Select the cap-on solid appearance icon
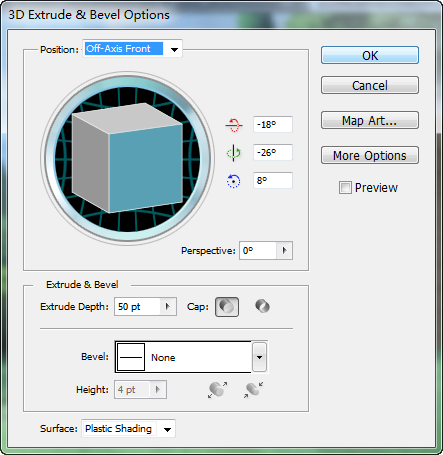The width and height of the screenshot is (443, 455). coord(227,307)
